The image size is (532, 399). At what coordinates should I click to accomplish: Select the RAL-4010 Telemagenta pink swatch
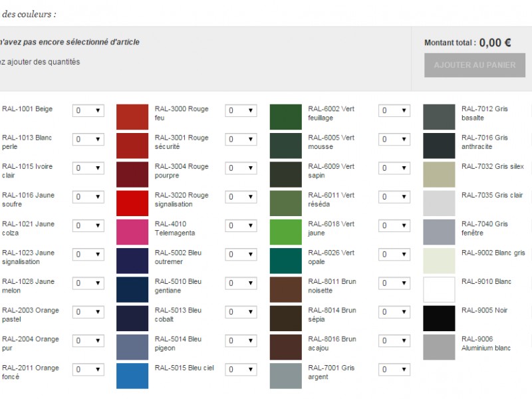click(132, 232)
